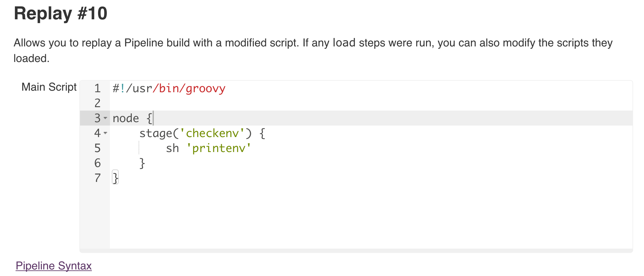Screen dimensions: 644x276
Task: Click line number 4 in the gutter
Action: pos(97,133)
